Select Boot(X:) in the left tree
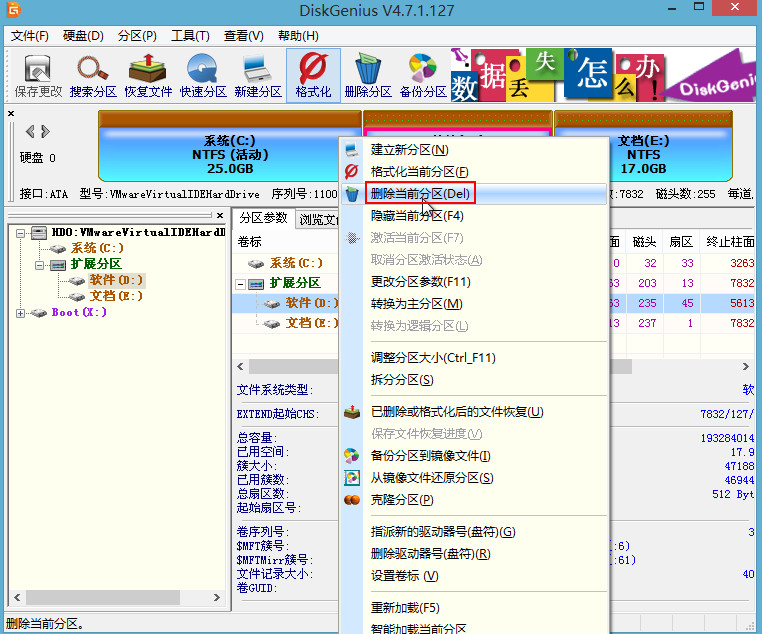Screen dimensions: 762x634 point(79,312)
